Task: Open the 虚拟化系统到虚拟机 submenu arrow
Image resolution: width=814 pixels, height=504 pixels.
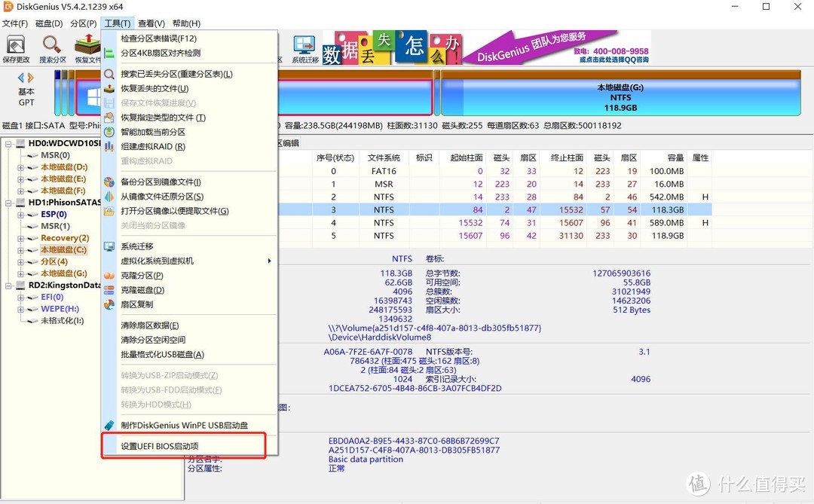Action: click(x=270, y=261)
